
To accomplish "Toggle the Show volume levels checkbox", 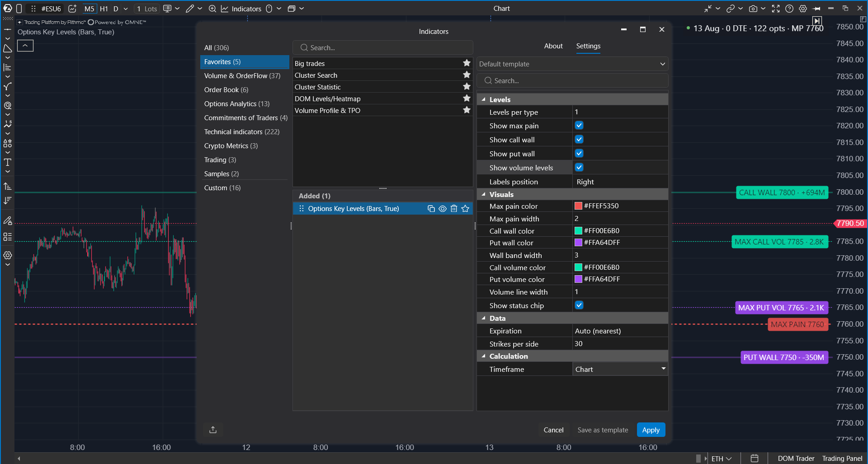I will (x=579, y=168).
